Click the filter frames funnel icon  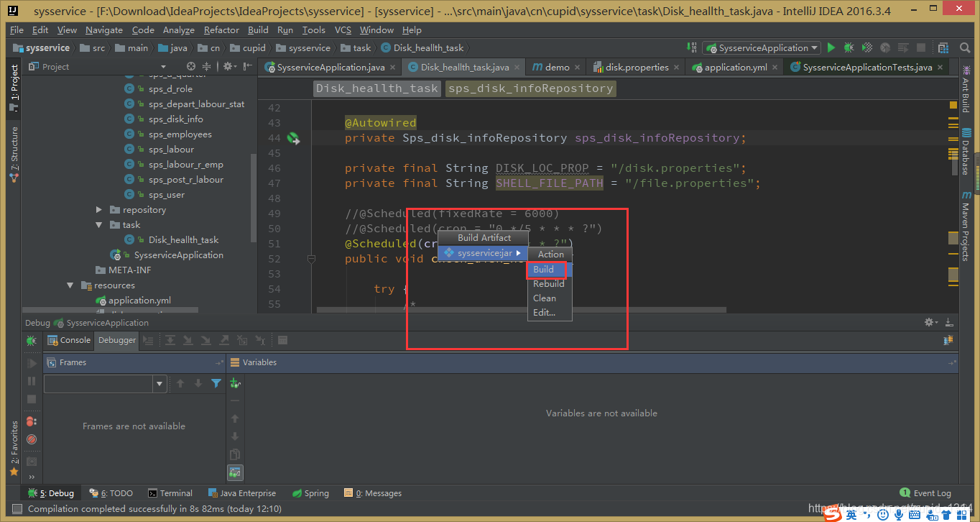(216, 384)
